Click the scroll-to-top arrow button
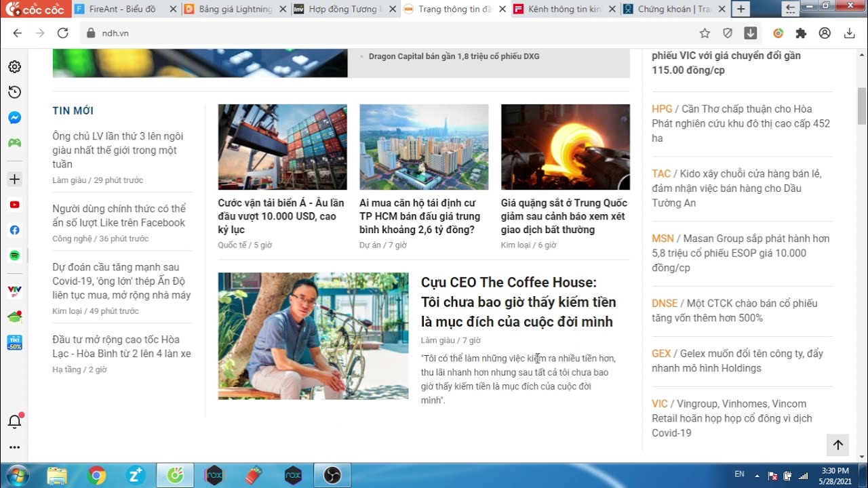 (837, 445)
